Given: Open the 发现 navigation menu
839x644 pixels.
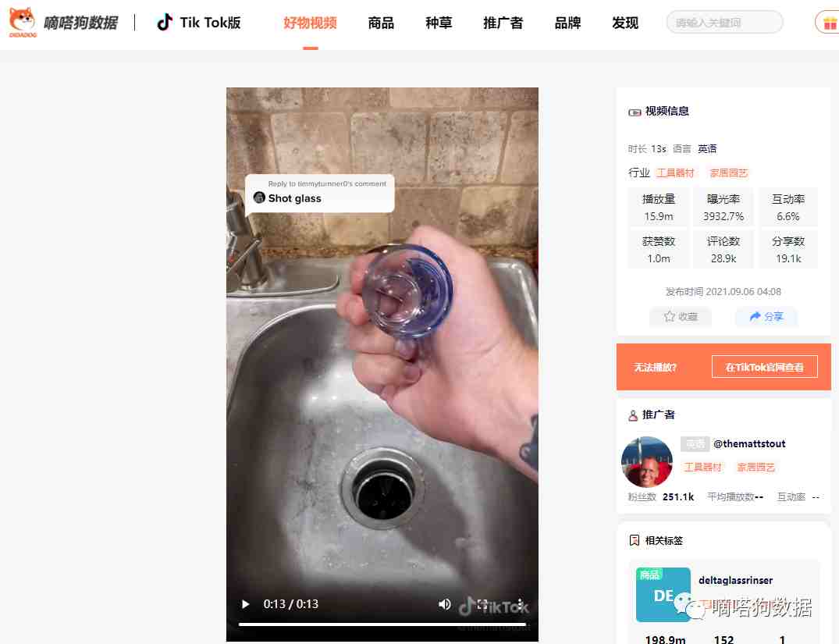Looking at the screenshot, I should 625,23.
